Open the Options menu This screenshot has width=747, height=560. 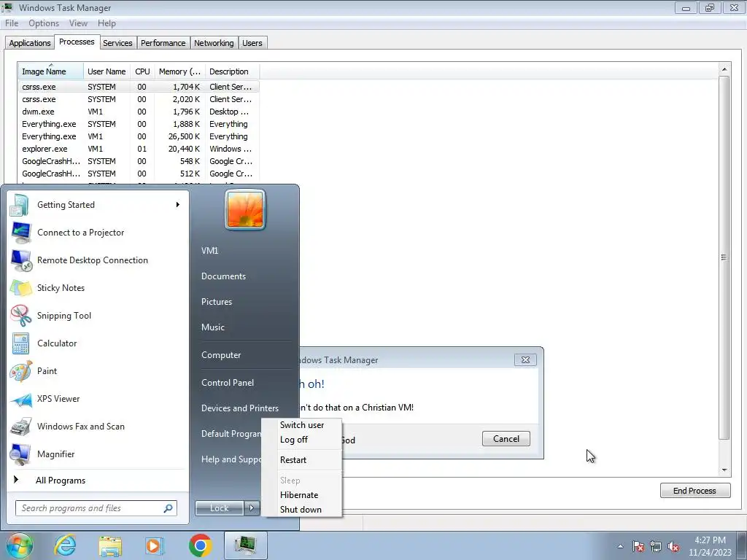click(x=44, y=23)
